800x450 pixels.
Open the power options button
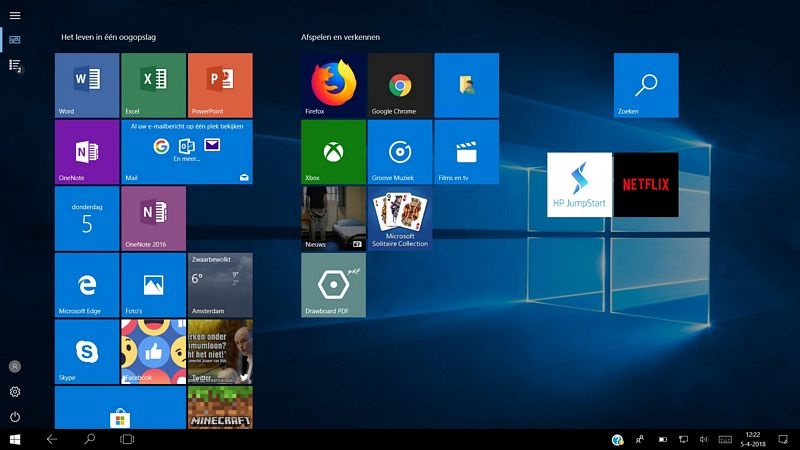(x=15, y=417)
